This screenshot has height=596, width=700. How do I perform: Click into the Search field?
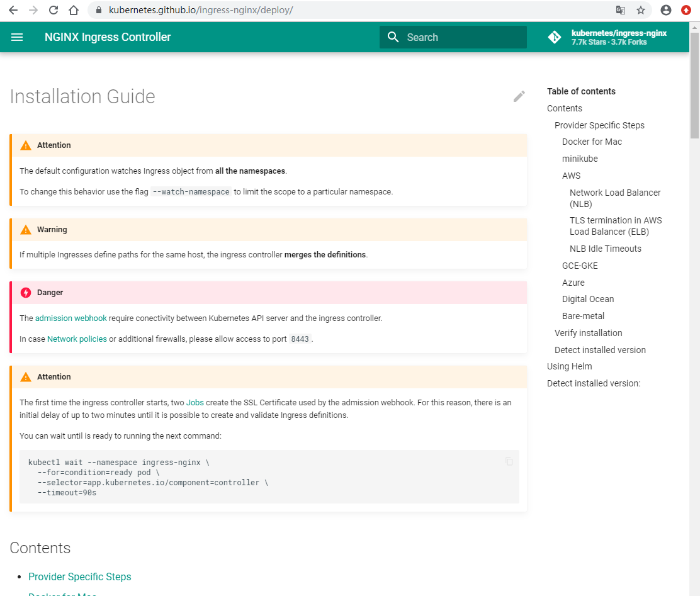pos(453,37)
